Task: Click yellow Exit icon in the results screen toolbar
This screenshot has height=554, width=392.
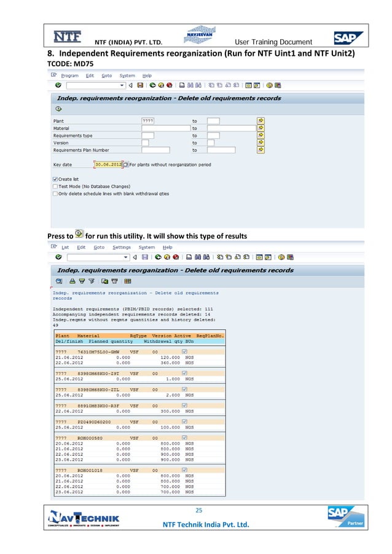Action: 167,257
